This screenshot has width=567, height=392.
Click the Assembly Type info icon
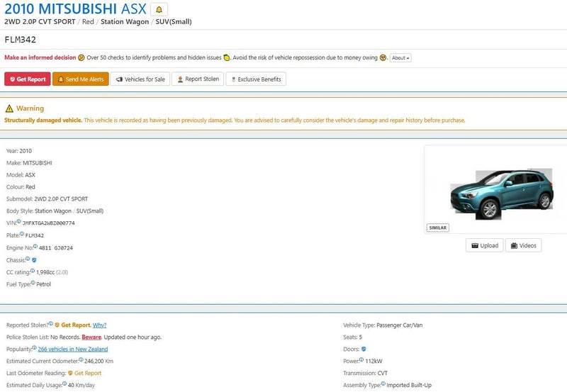383,384
